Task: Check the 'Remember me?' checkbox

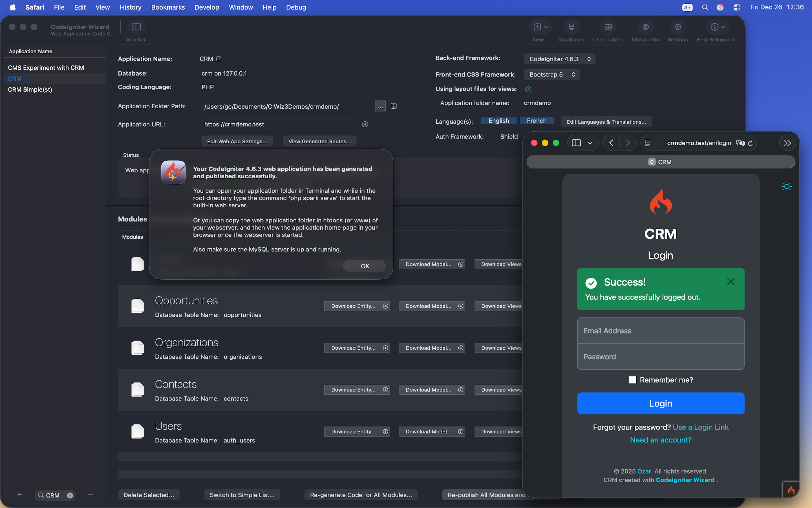Action: pyautogui.click(x=632, y=380)
